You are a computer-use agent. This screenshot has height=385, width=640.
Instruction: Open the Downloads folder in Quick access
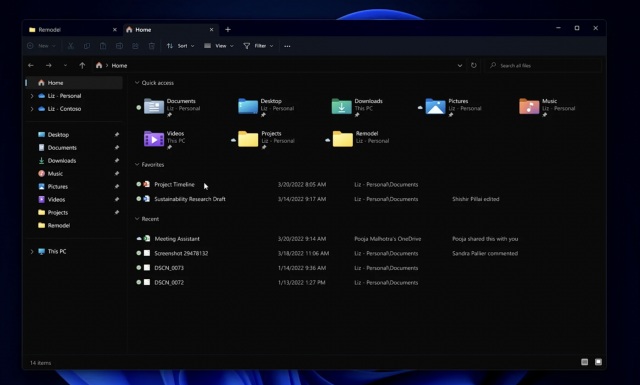pyautogui.click(x=358, y=108)
